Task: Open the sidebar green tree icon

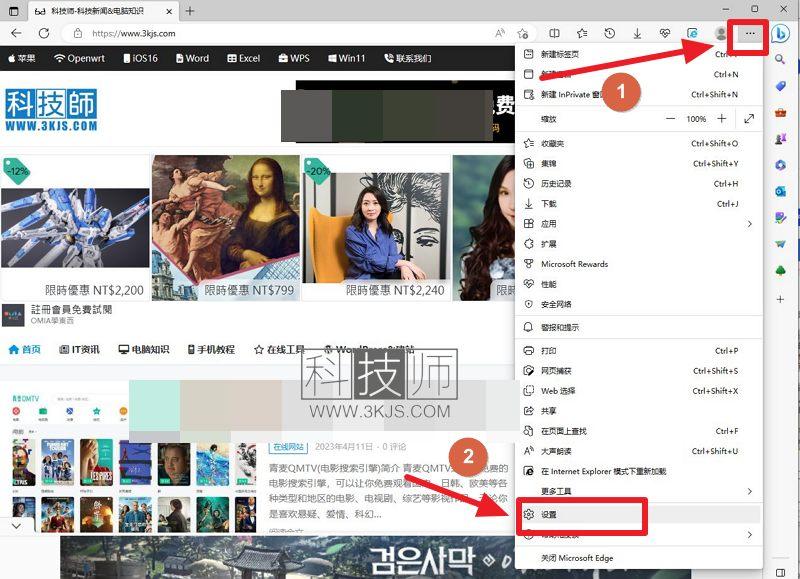Action: (x=780, y=270)
